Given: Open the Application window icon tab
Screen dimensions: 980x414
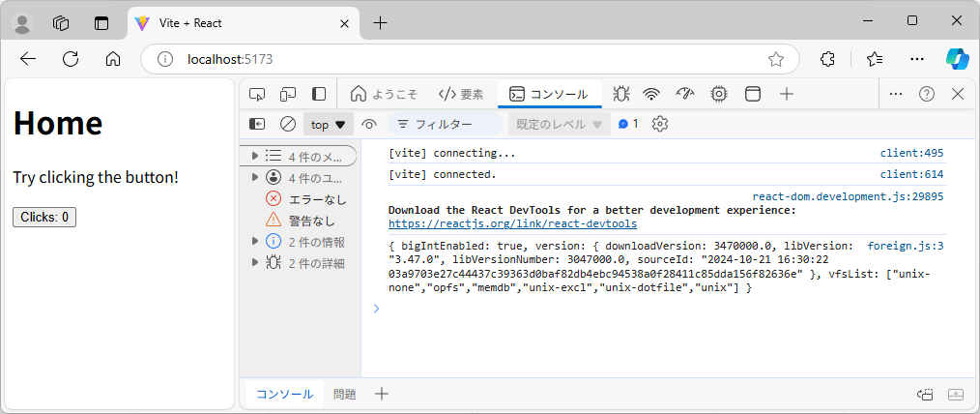Looking at the screenshot, I should 753,95.
